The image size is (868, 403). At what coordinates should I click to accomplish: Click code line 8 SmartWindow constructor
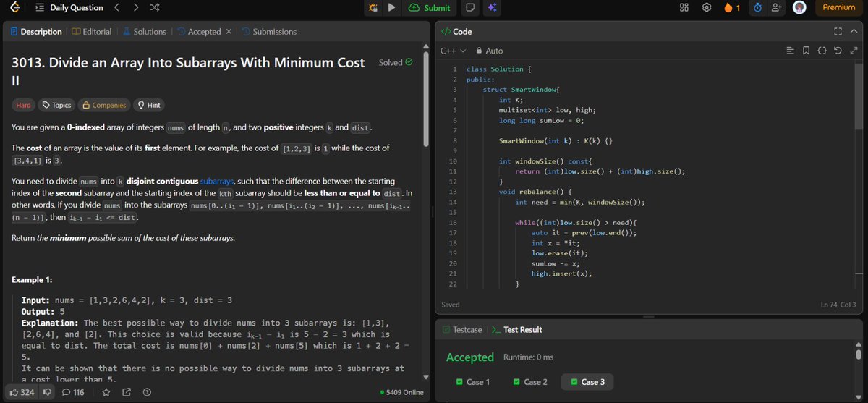click(x=556, y=140)
